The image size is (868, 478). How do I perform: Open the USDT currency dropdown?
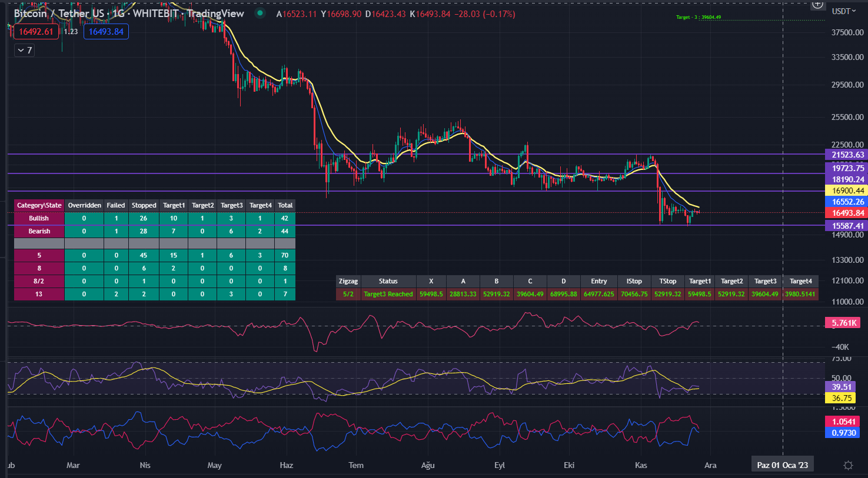click(844, 11)
